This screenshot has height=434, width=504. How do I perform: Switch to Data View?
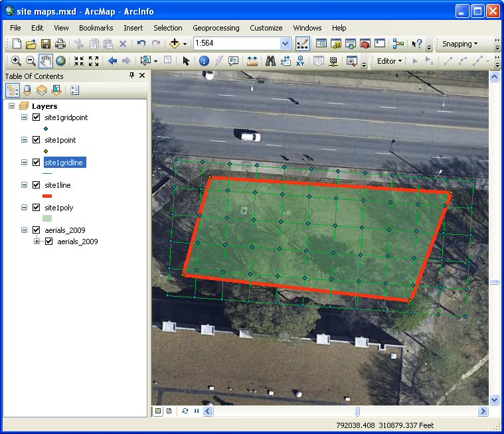157,411
